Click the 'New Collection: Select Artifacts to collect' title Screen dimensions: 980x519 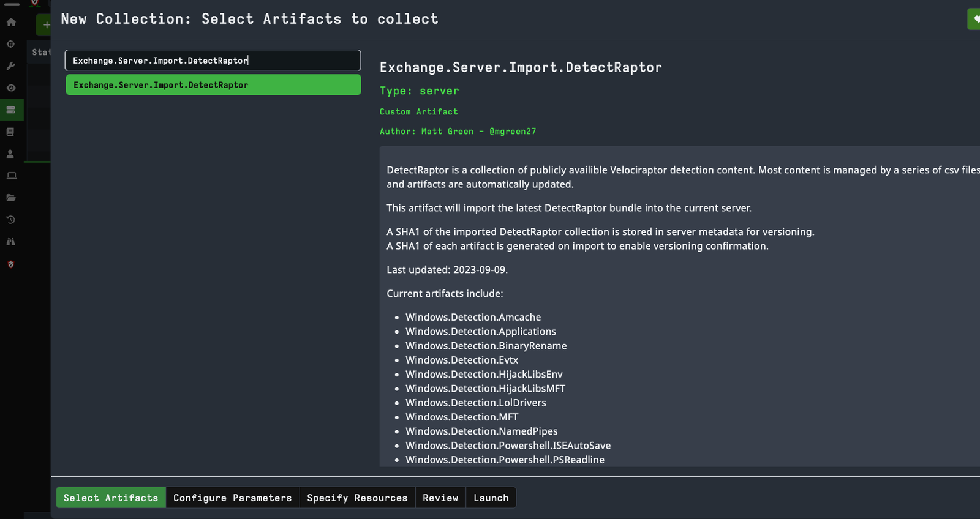coord(249,19)
